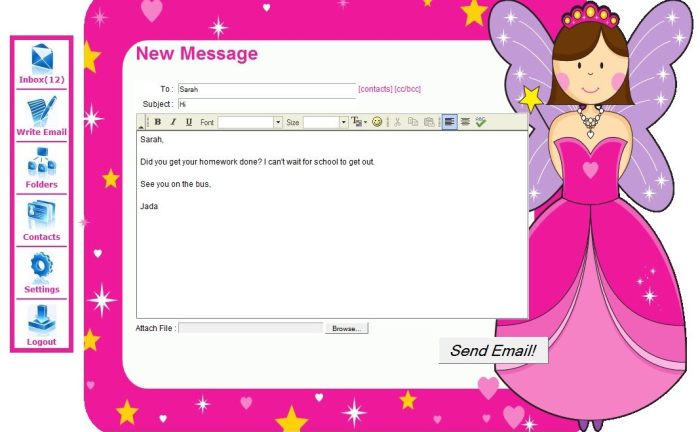700x432 pixels.
Task: Click the 'See you on the bus,' line
Action: (x=175, y=184)
